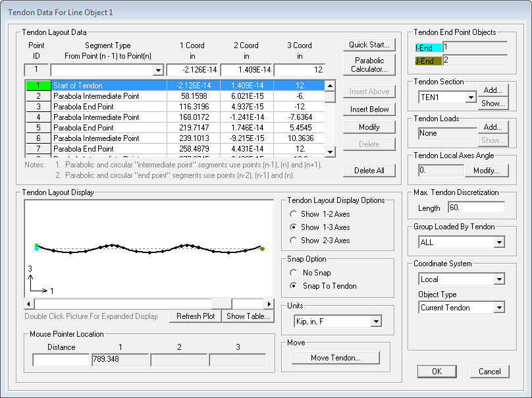Select row 3 Parabola End Point

(x=175, y=107)
